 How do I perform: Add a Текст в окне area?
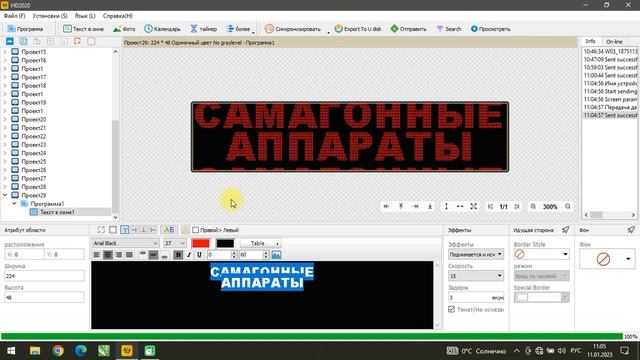pyautogui.click(x=83, y=29)
